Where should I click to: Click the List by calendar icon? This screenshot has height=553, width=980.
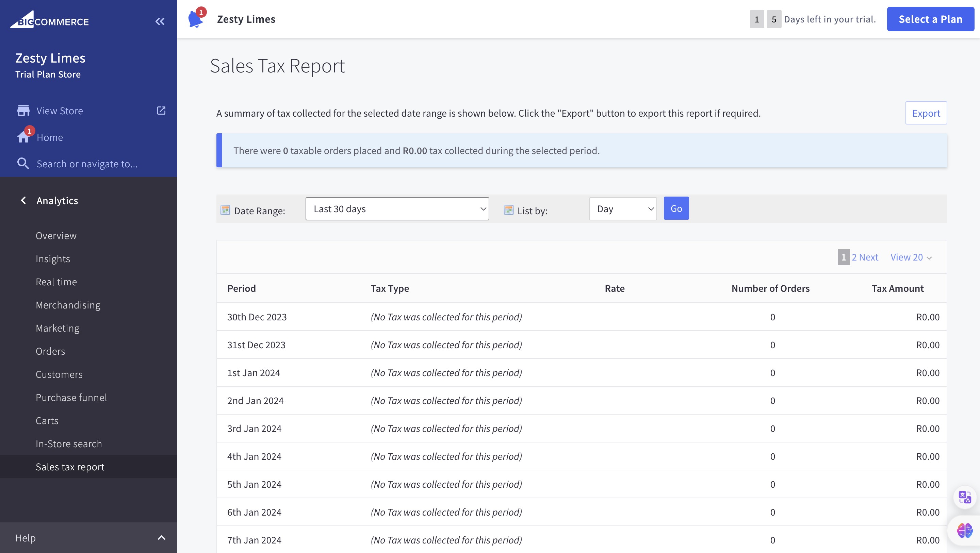509,210
